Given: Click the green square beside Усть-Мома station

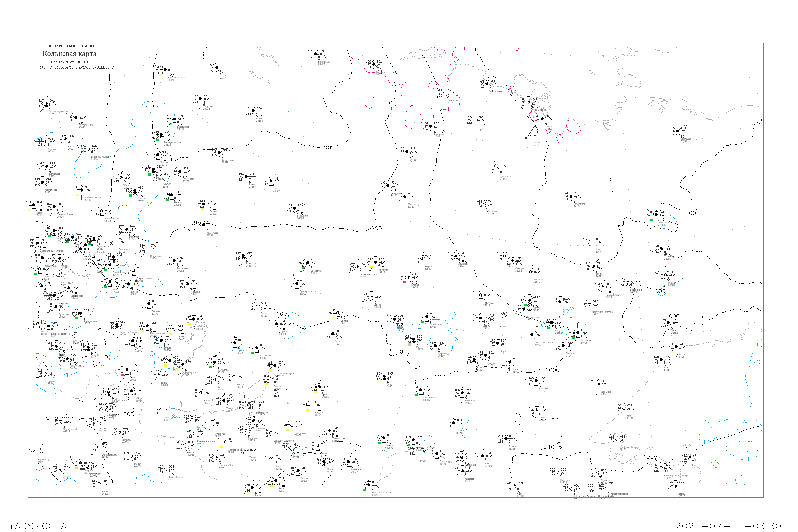Looking at the screenshot, I should (x=651, y=220).
